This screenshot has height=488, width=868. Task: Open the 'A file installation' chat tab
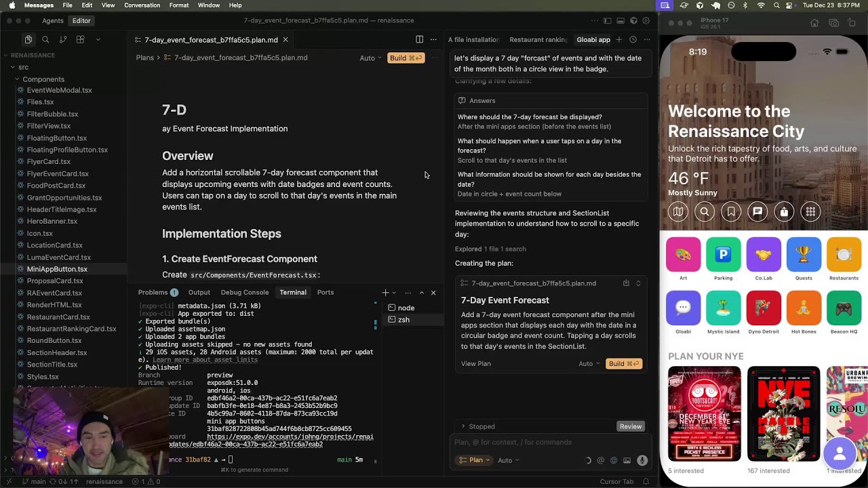coord(473,39)
